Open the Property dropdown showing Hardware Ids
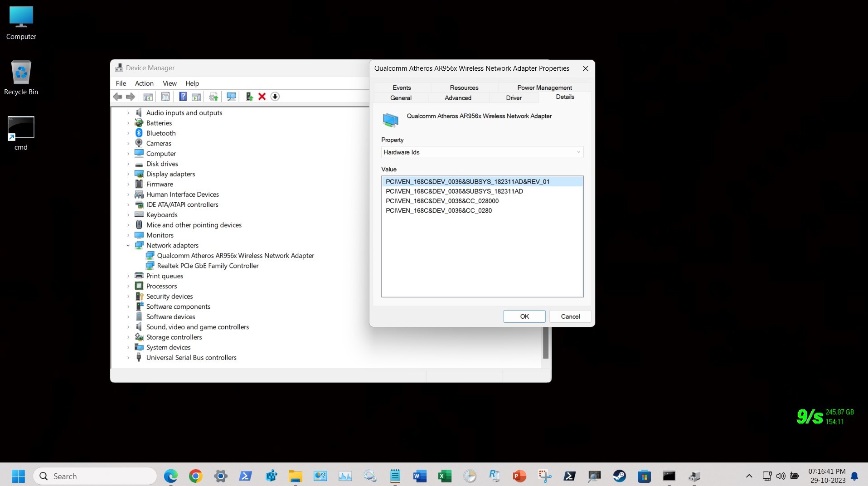Image resolution: width=868 pixels, height=486 pixels. pyautogui.click(x=482, y=152)
